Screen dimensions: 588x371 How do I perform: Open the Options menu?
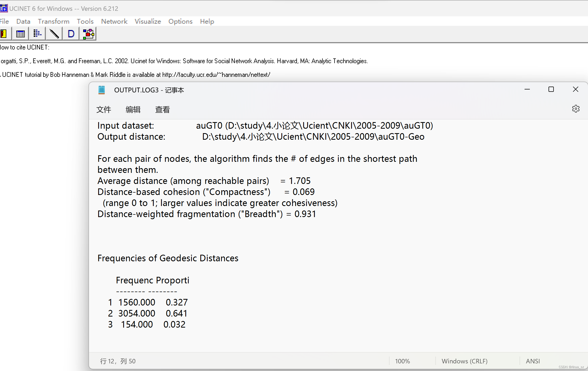[x=180, y=21]
